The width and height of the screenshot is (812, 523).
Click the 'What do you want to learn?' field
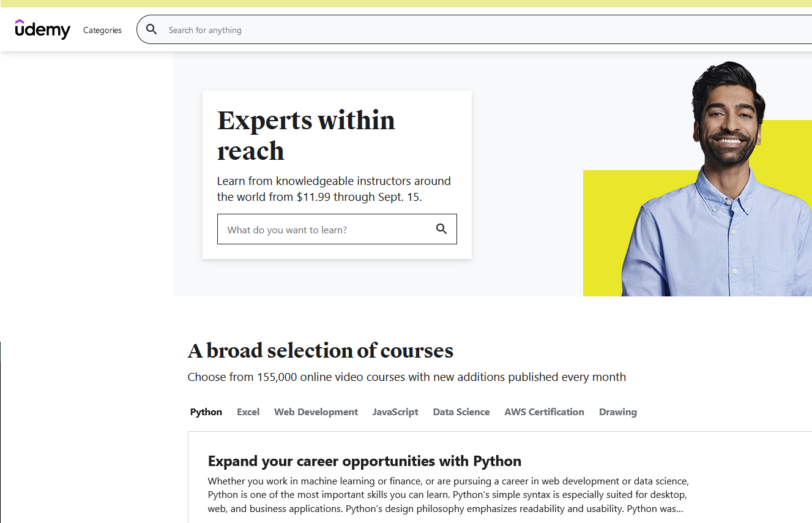pyautogui.click(x=337, y=229)
